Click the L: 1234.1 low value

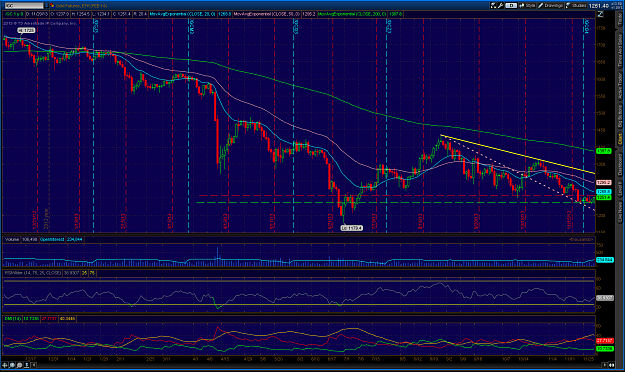tap(101, 14)
